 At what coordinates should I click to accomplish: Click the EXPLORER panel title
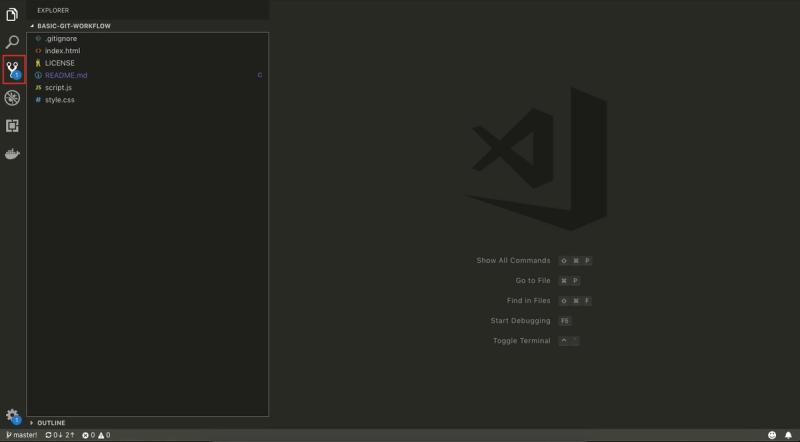[x=53, y=11]
